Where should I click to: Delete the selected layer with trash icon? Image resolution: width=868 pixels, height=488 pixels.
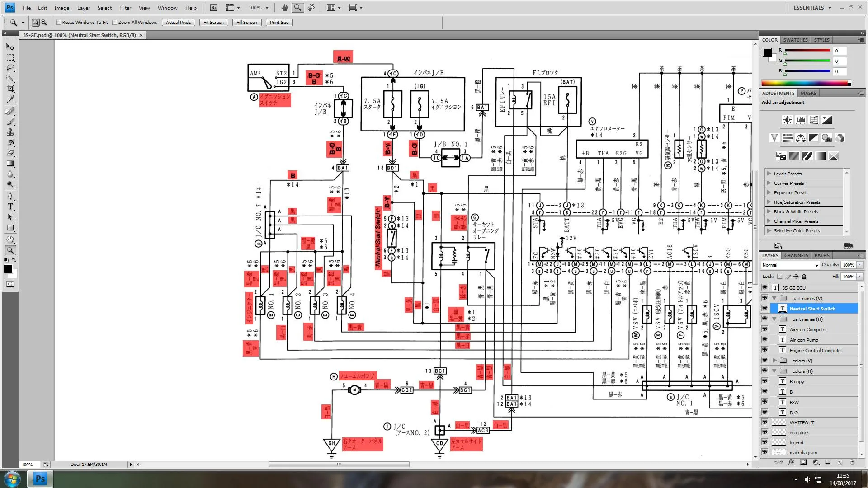852,462
